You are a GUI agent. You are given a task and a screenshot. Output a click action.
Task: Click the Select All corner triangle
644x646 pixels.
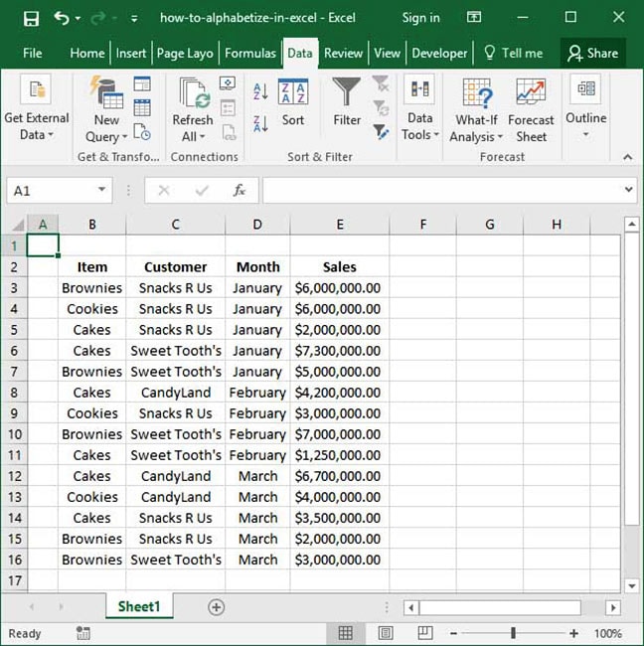19,225
